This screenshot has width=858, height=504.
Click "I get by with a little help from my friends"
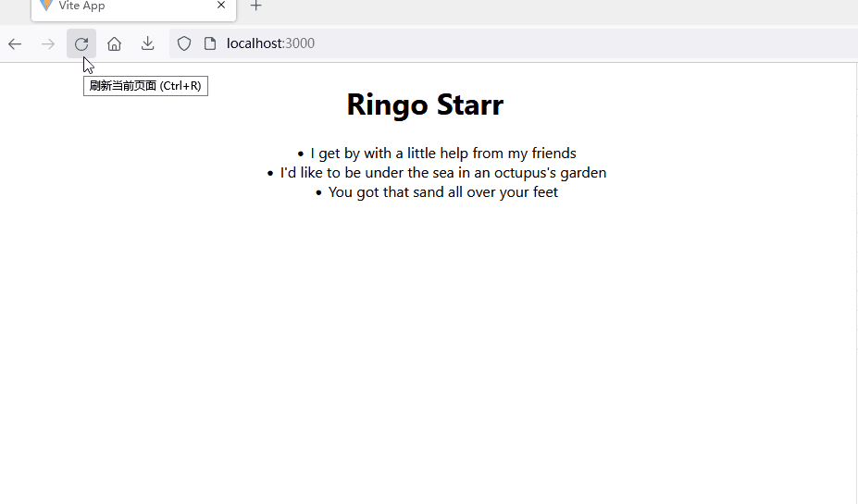[x=443, y=154]
